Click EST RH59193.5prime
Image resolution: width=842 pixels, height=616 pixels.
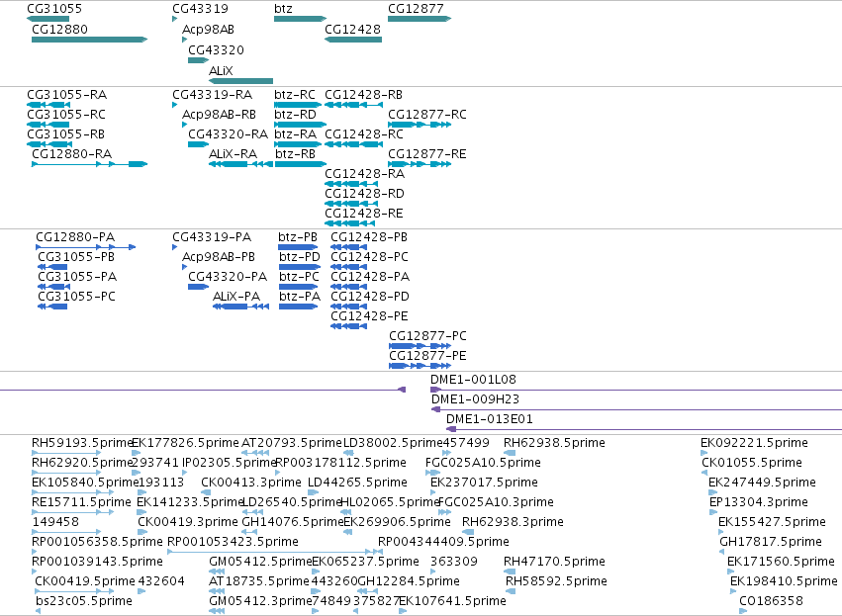[82, 443]
